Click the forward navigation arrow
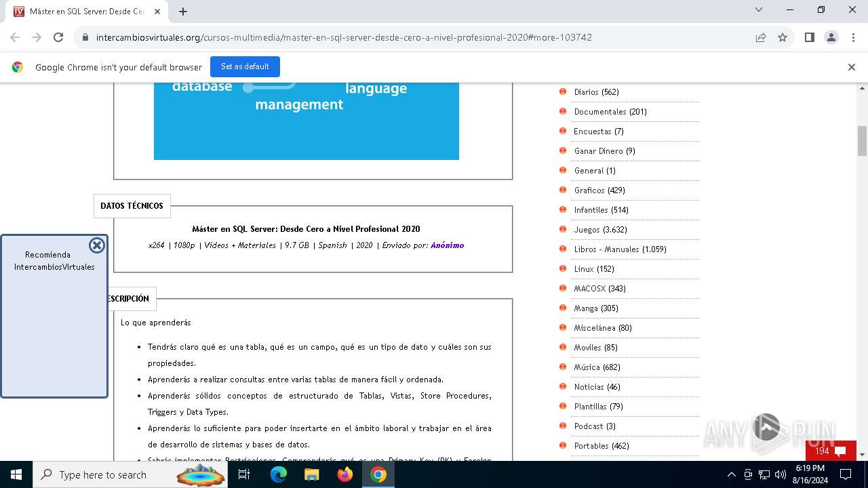This screenshot has width=868, height=488. pyautogui.click(x=37, y=37)
